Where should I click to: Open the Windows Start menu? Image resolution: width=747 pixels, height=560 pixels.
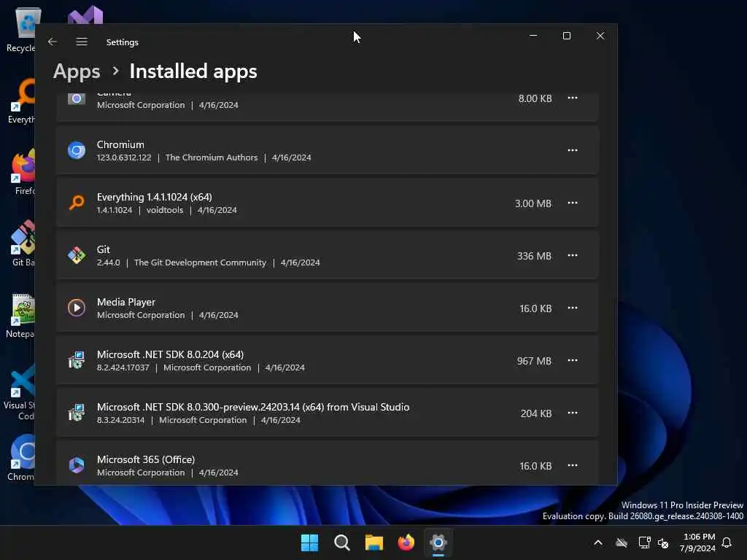tap(309, 542)
